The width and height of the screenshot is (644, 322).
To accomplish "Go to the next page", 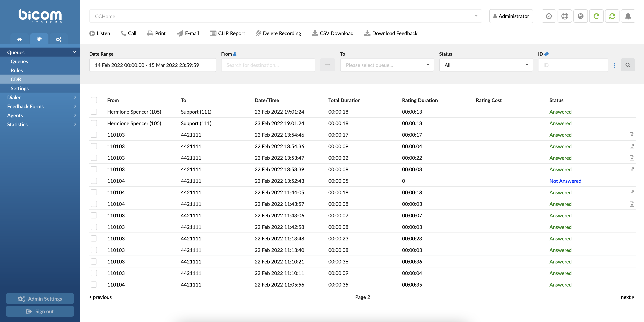I will 627,297.
